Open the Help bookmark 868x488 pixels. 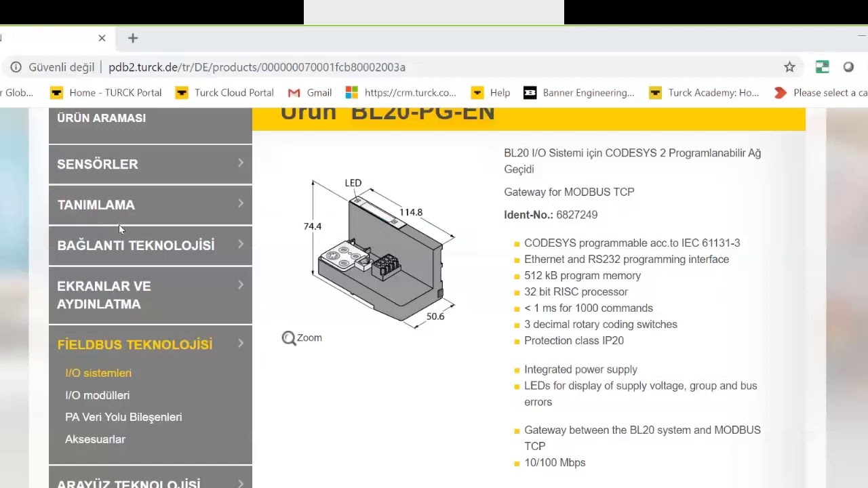point(491,93)
